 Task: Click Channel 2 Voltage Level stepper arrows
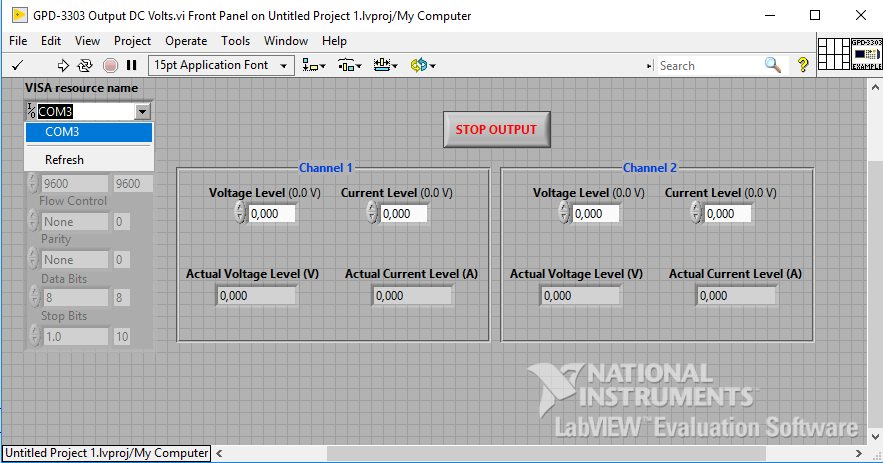pos(564,213)
